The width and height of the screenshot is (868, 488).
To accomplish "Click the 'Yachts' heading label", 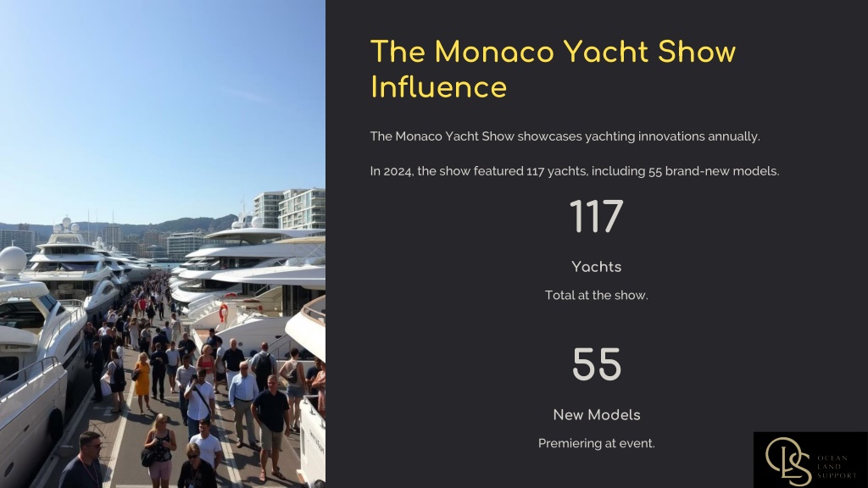I will coord(596,267).
